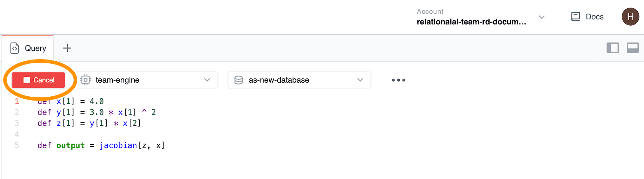The height and width of the screenshot is (179, 644).
Task: Click the engine chip icon beside team-engine
Action: click(86, 80)
